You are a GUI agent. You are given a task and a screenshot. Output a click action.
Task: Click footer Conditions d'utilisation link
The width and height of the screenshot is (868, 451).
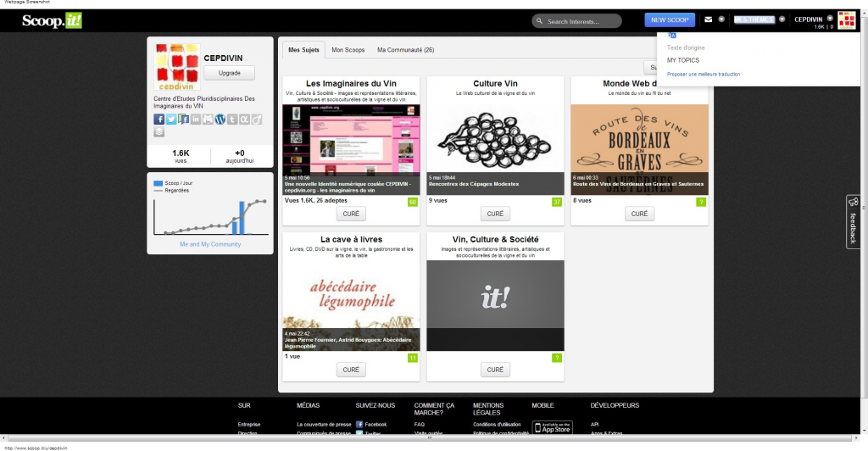point(497,425)
